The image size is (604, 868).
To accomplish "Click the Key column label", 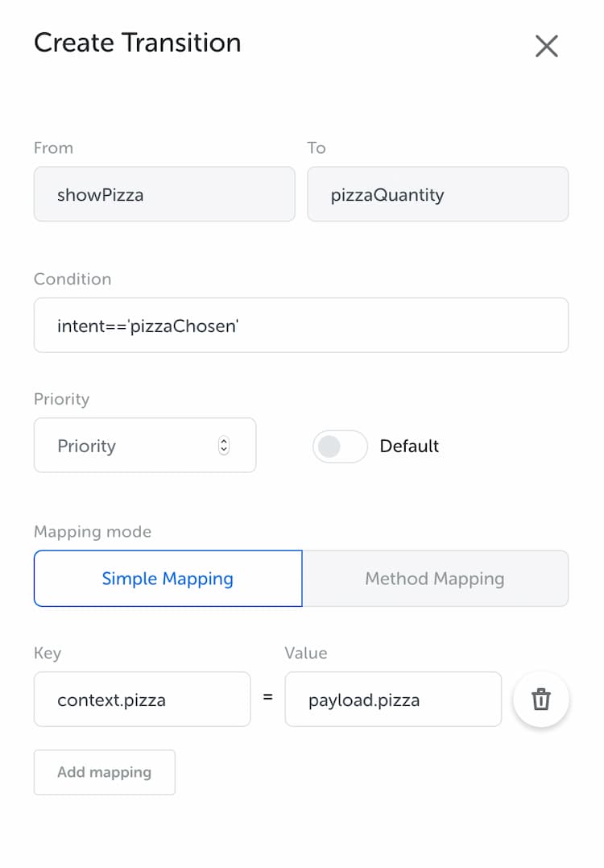I will pyautogui.click(x=48, y=653).
